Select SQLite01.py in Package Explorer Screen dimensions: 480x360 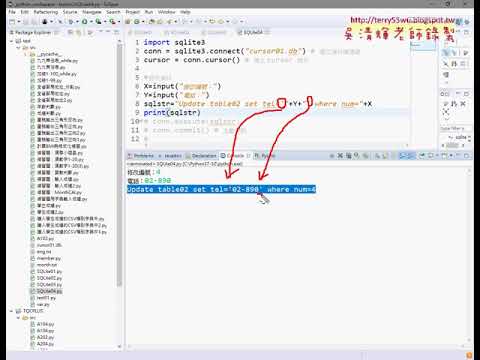[46, 271]
